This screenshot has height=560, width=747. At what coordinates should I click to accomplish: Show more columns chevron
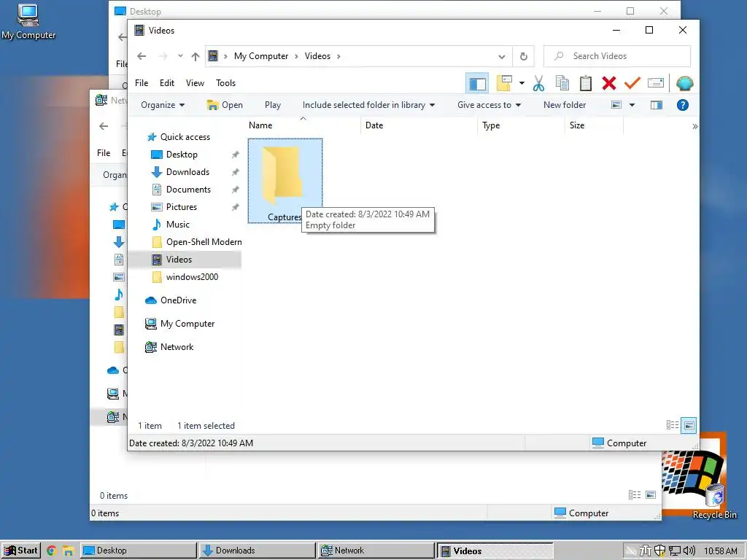pos(694,126)
